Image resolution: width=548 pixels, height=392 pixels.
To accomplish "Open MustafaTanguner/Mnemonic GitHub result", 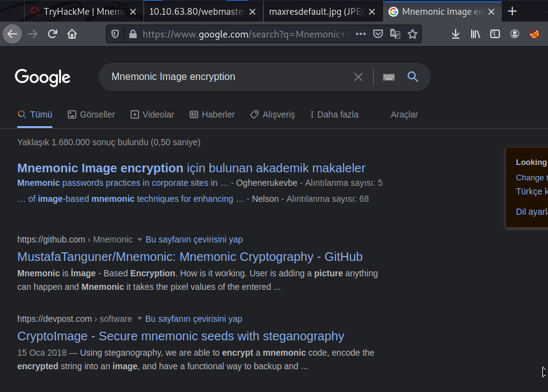I will 190,257.
